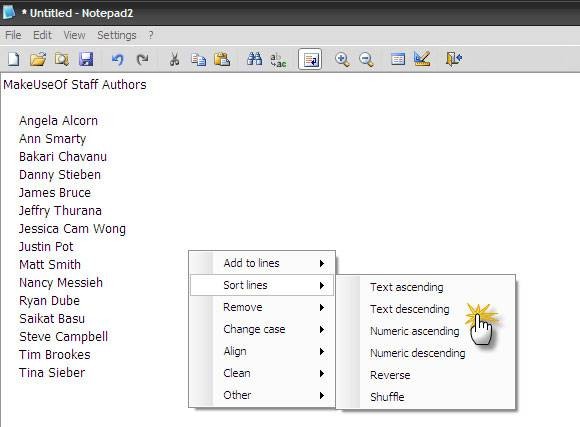Viewport: 580px width, 427px height.
Task: Click the Notepad2 title bar app icon
Action: click(9, 12)
